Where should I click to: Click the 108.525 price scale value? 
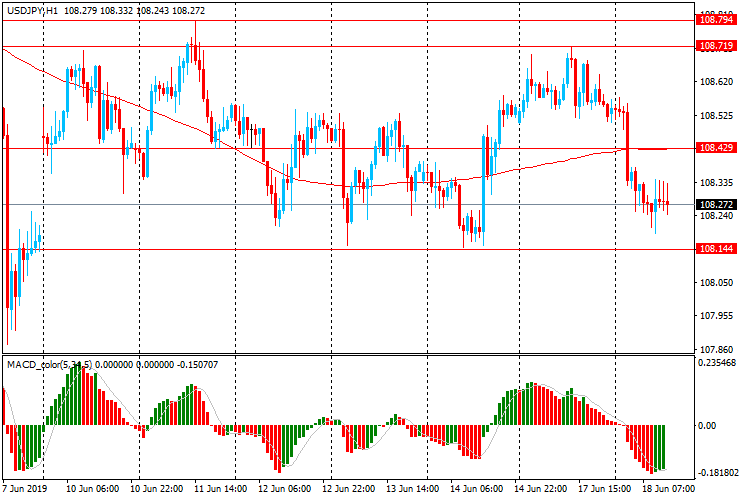pos(716,116)
